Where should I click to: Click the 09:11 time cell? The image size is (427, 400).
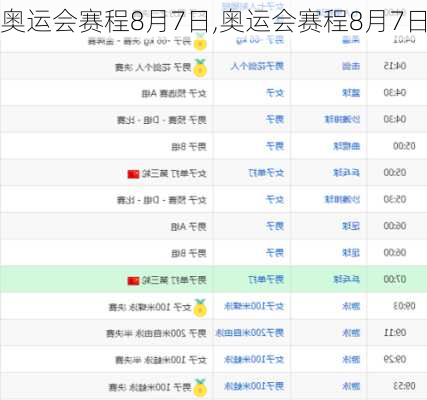pyautogui.click(x=395, y=333)
